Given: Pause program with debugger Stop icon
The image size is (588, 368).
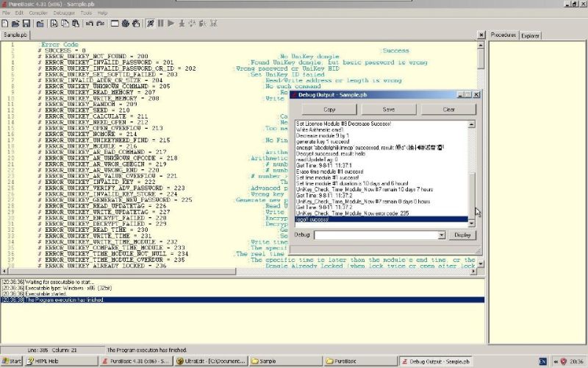Looking at the screenshot, I should pyautogui.click(x=160, y=24).
